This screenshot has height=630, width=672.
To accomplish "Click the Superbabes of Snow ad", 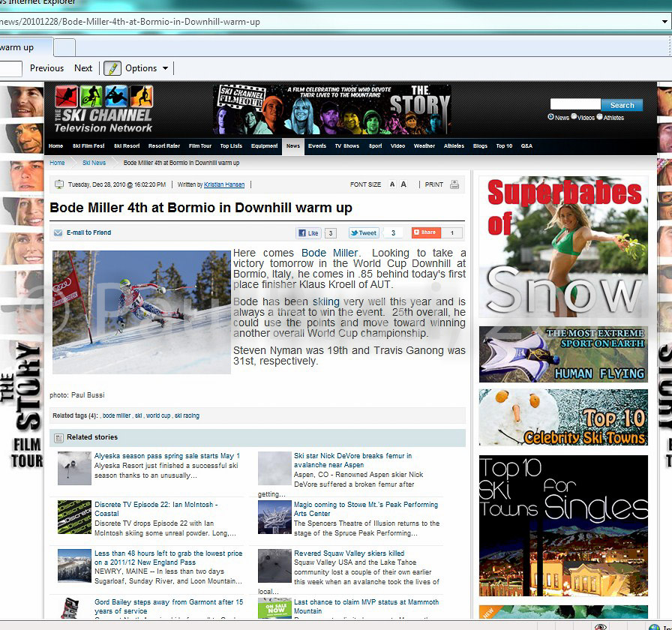I will [563, 247].
